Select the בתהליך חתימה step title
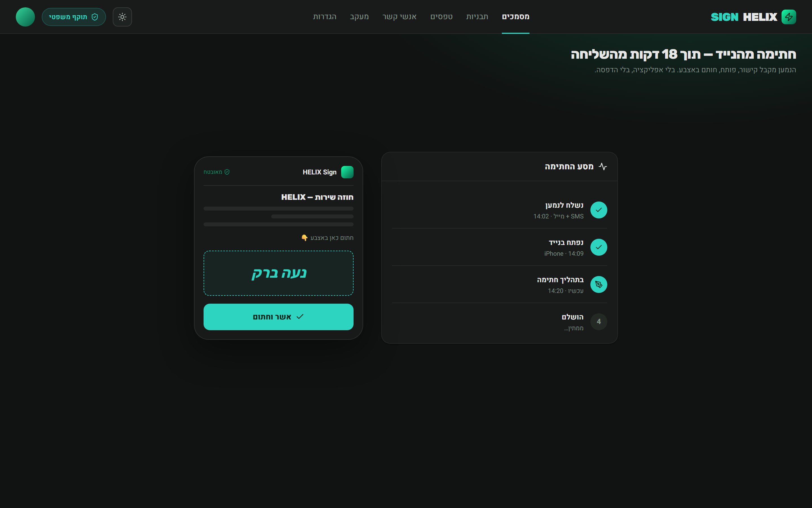Viewport: 812px width, 508px height. coord(560,280)
